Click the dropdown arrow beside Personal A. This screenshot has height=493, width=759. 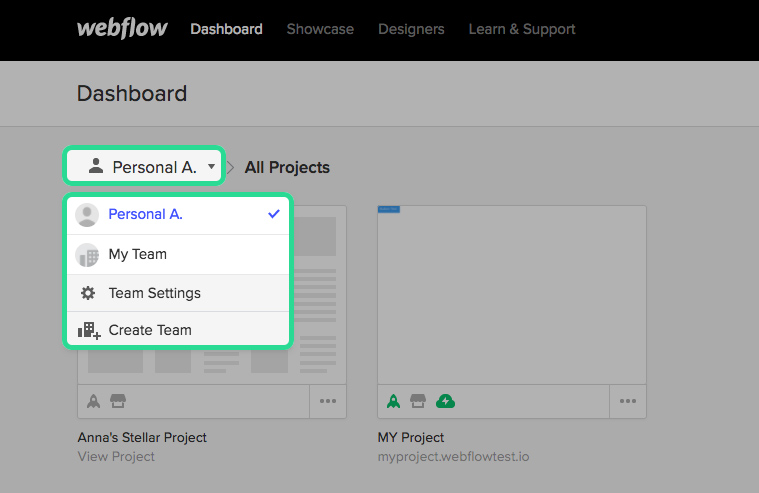pos(212,167)
